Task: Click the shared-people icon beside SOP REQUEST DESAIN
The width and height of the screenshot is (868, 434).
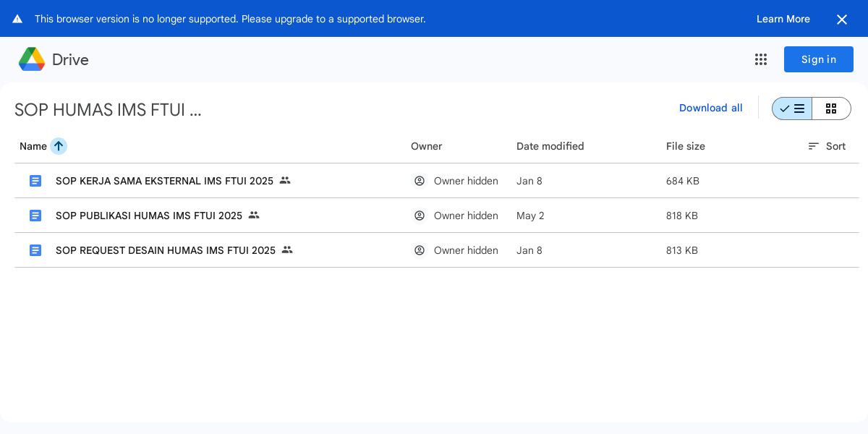Action: pyautogui.click(x=287, y=250)
